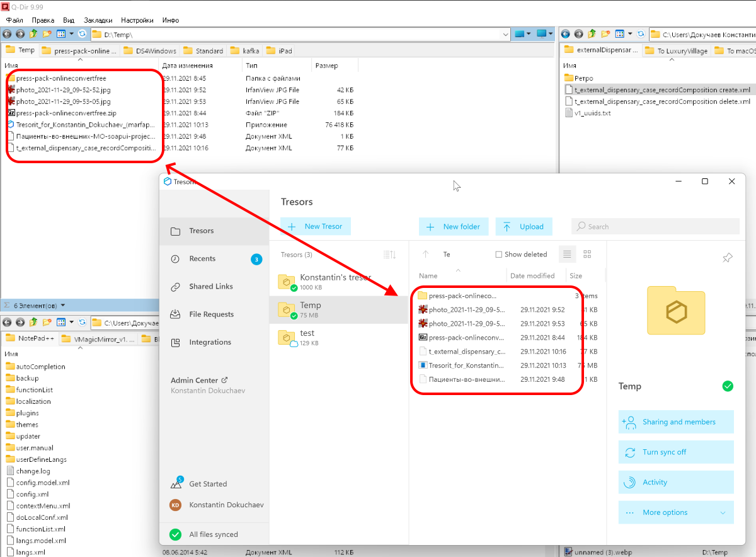Click Turn sync off
Screen dimensions: 756x557
676,452
